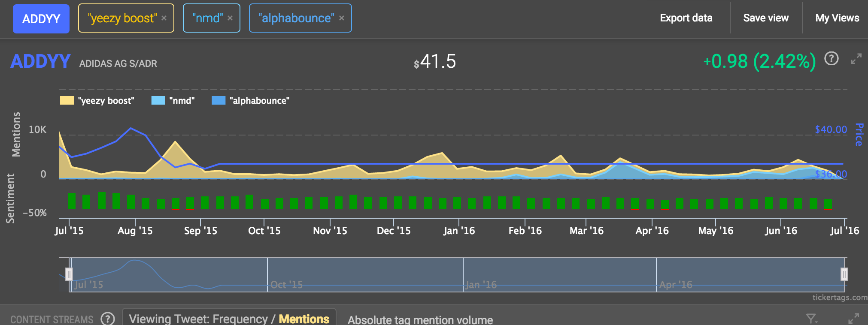Click the ADDYY ticker button
The image size is (868, 325).
[41, 19]
